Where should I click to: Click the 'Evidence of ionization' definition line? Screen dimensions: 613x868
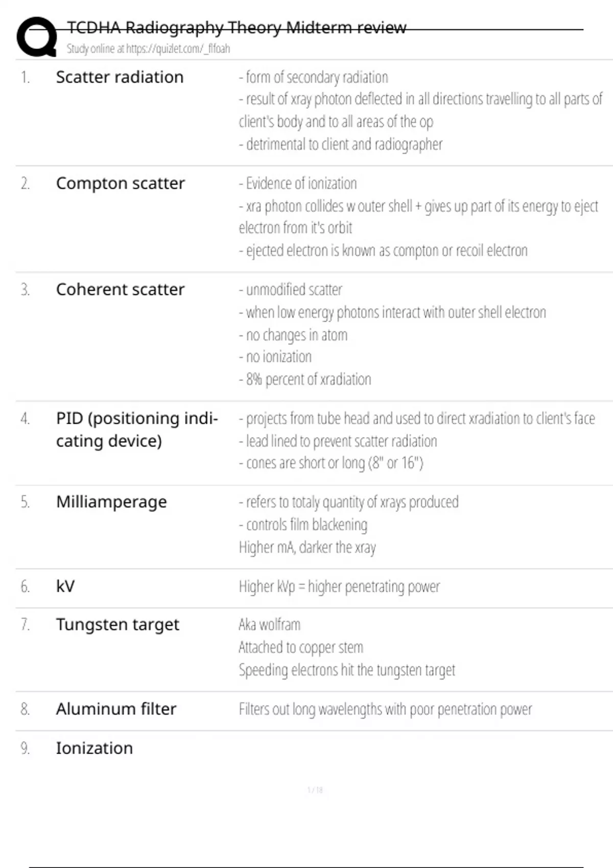[298, 183]
